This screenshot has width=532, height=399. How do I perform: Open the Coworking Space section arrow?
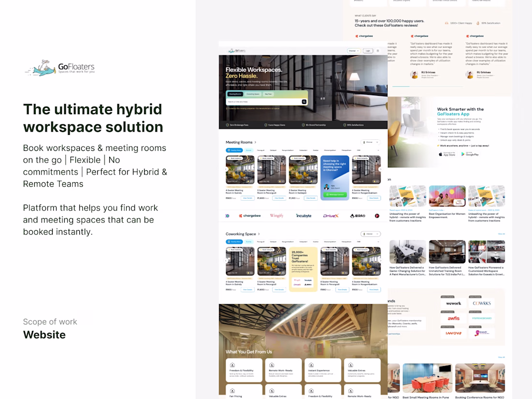coord(259,234)
